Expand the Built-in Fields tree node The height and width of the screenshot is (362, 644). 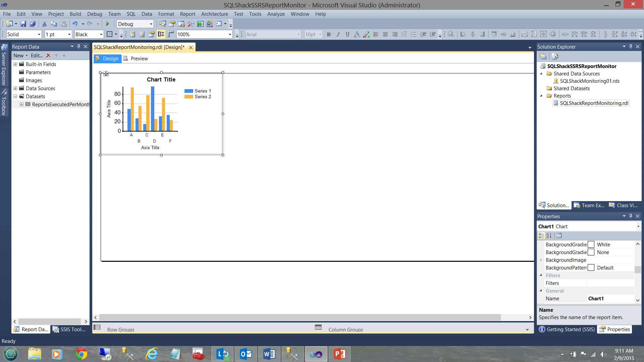pos(15,64)
